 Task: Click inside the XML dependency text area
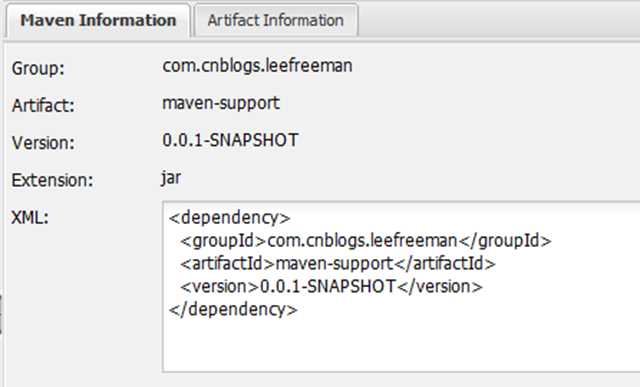point(401,287)
